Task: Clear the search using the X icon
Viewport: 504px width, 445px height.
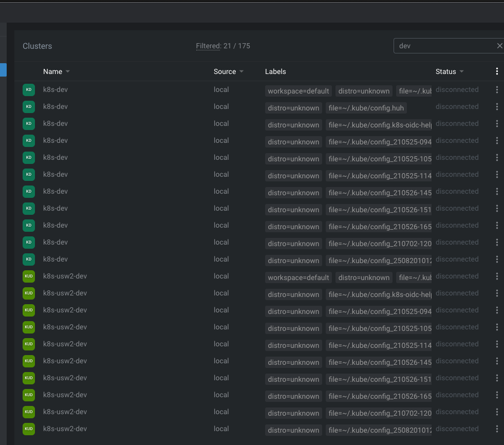Action: pyautogui.click(x=499, y=45)
